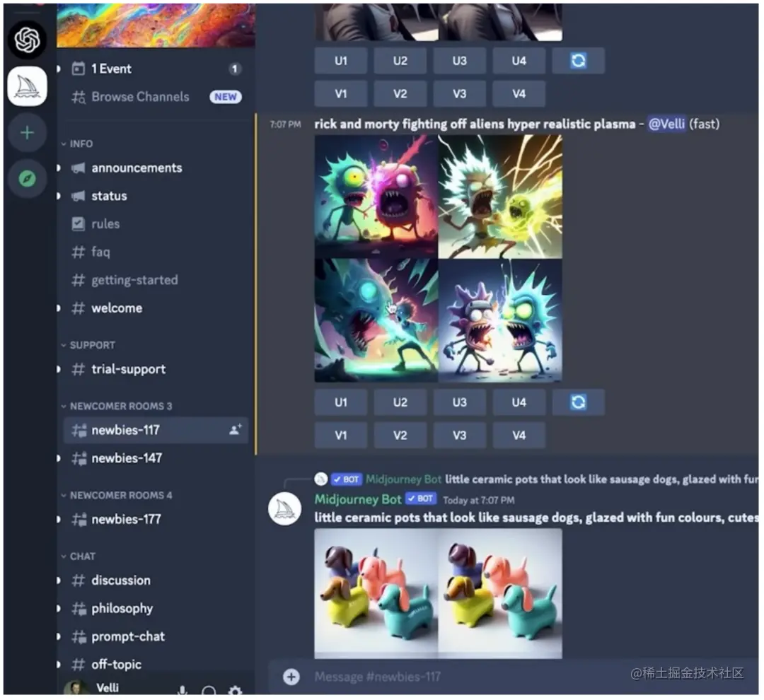Upscale image U3 under rick and morty

point(460,402)
